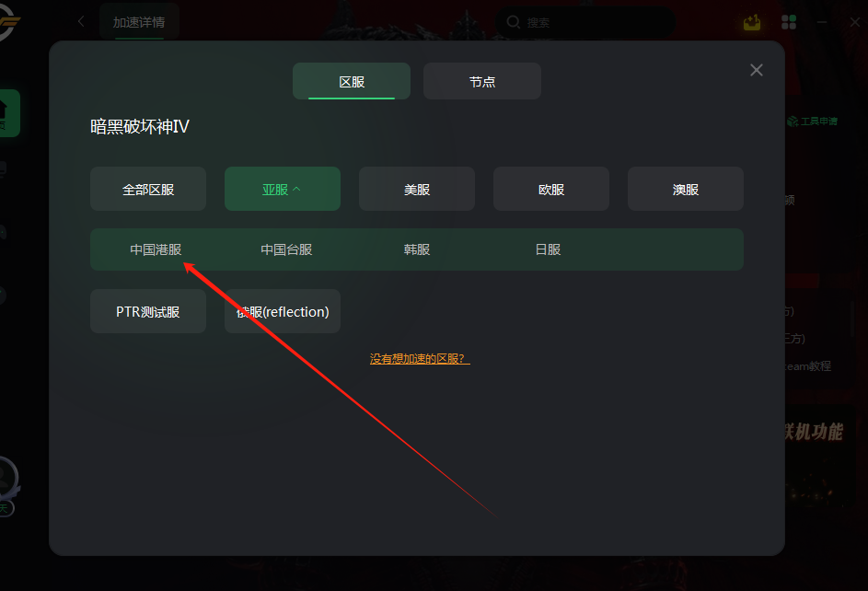Select 日服 server option

coord(548,249)
